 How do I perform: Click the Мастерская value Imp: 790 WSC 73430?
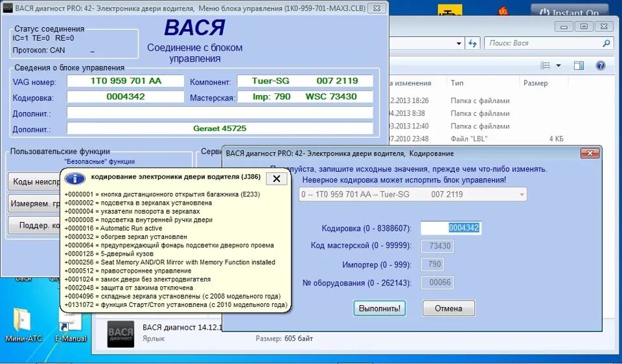tap(305, 97)
